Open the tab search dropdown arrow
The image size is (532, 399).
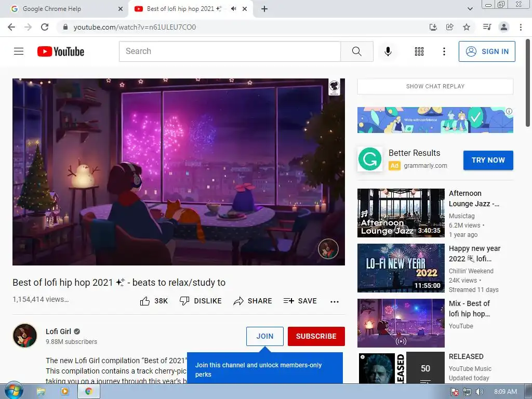470,9
